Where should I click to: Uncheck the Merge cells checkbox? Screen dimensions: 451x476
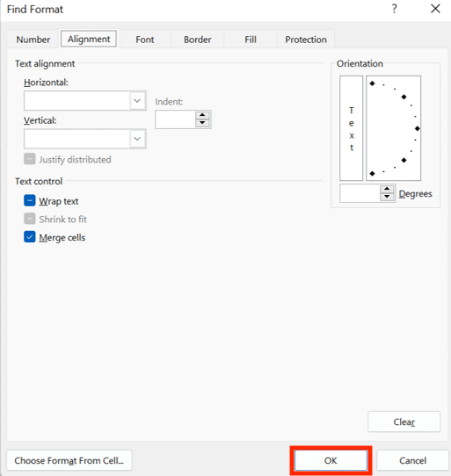30,237
